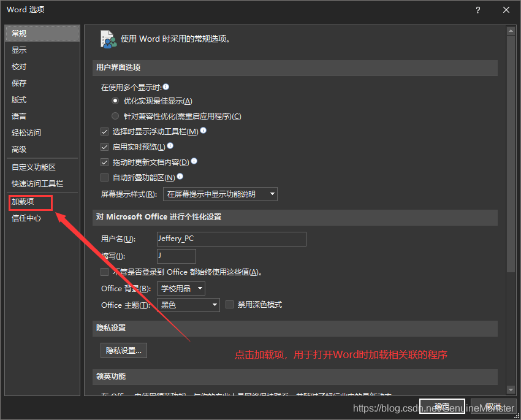This screenshot has height=420, width=521.
Task: Click the 隐私设置... button
Action: pos(124,351)
